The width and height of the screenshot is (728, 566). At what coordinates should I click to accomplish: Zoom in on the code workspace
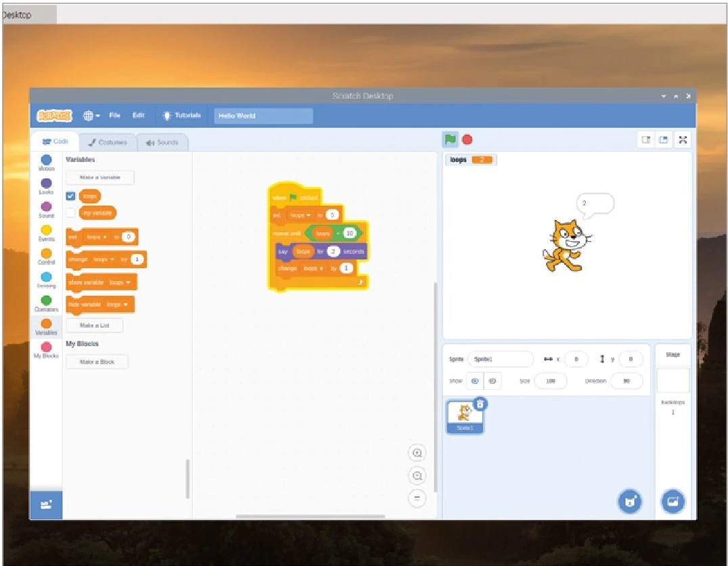[417, 454]
